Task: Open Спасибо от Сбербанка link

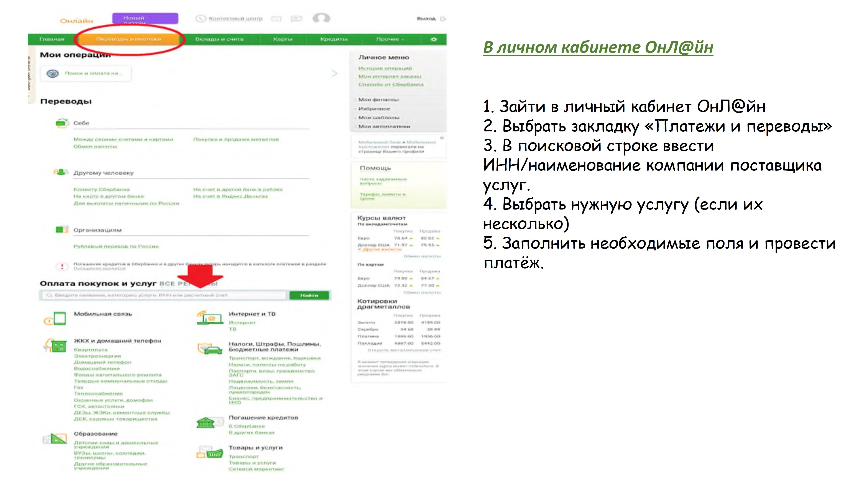Action: pyautogui.click(x=391, y=85)
